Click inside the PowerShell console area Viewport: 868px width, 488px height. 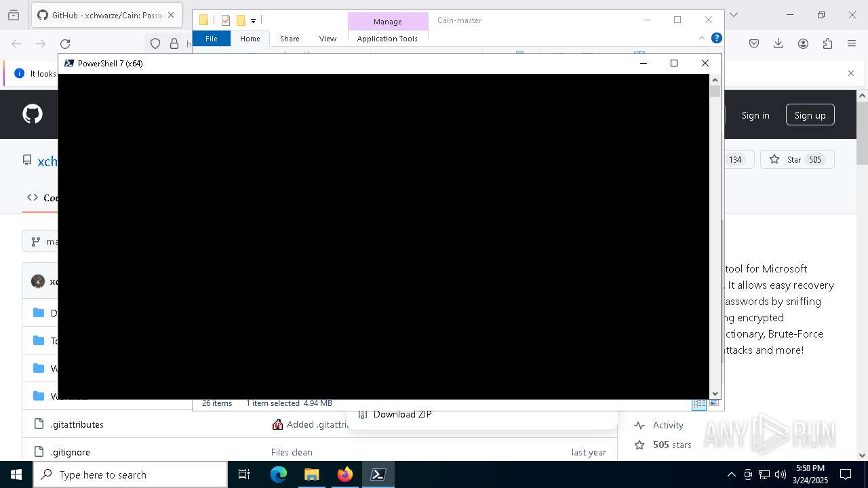[384, 237]
